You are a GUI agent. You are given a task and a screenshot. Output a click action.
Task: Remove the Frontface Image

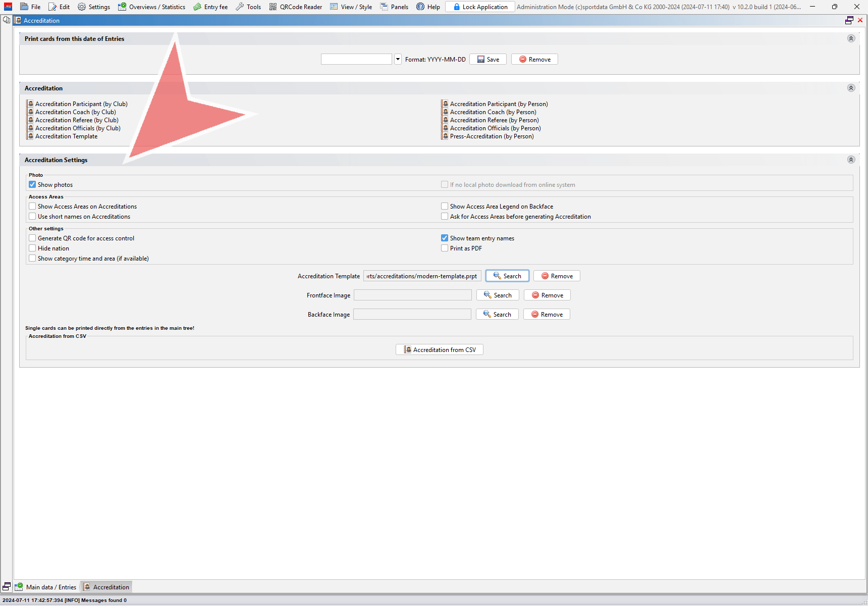547,295
